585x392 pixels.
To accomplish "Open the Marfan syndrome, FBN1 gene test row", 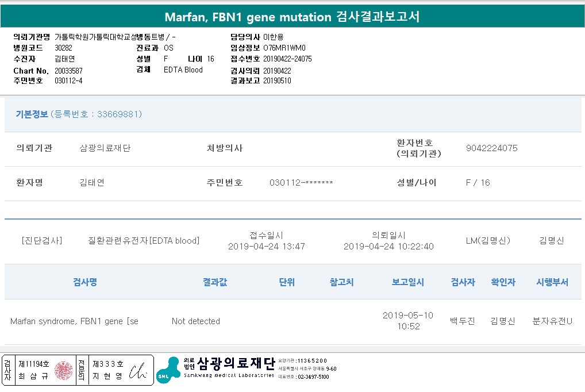I will pyautogui.click(x=75, y=321).
